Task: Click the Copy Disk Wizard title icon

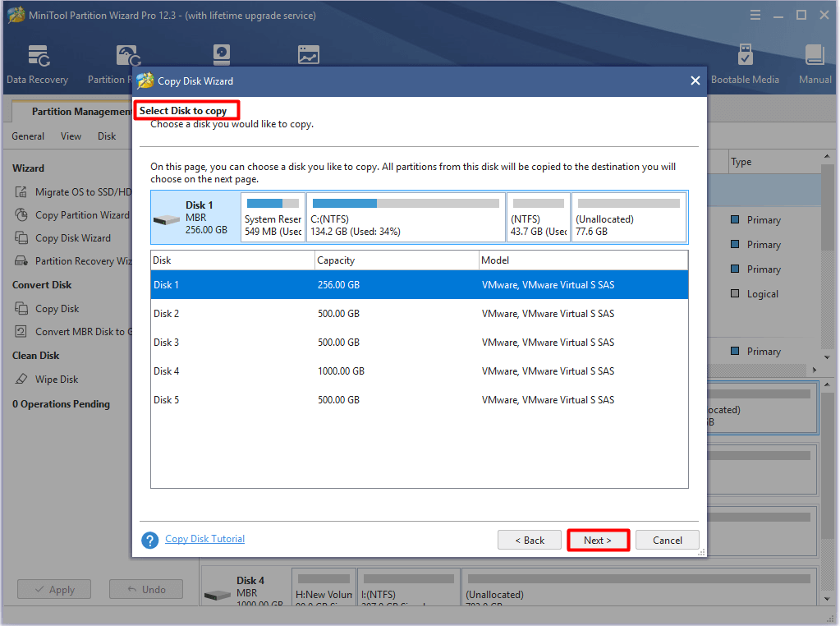Action: tap(145, 81)
